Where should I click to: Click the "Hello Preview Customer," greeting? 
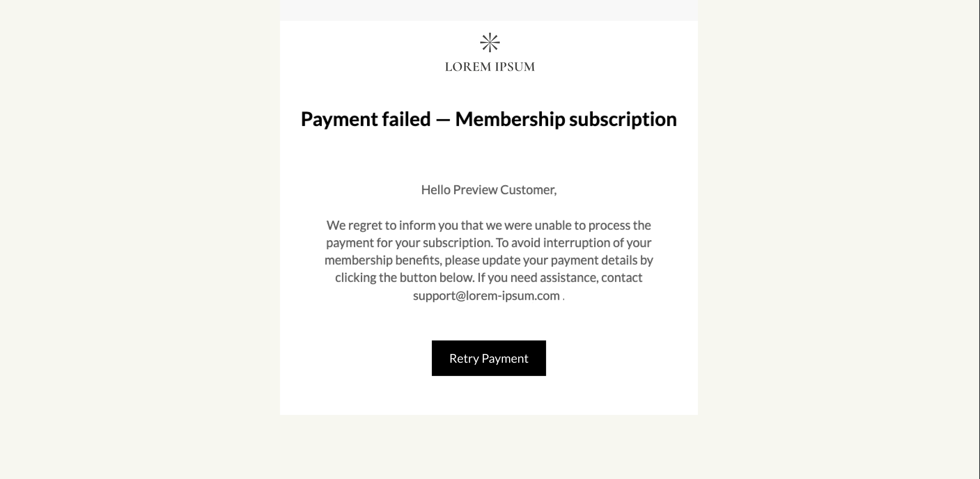click(x=488, y=190)
